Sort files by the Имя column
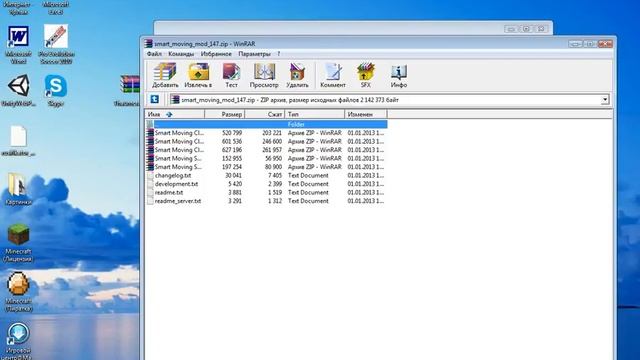 click(x=175, y=114)
